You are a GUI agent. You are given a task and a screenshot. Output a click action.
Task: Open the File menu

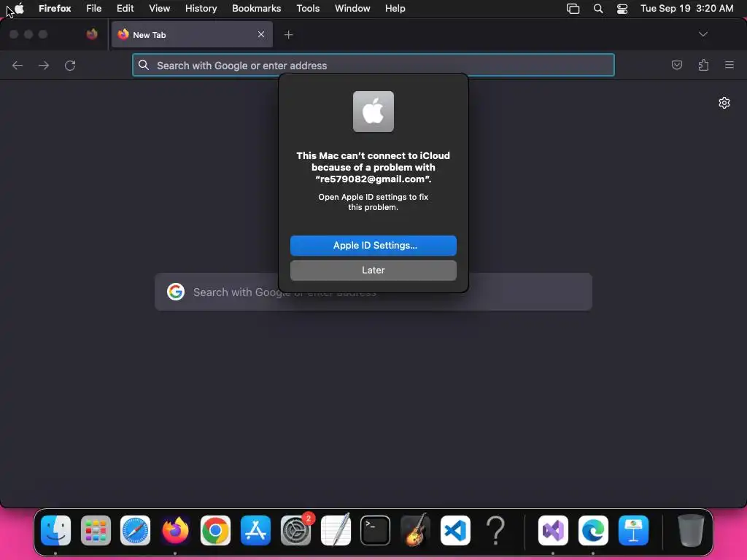(94, 9)
